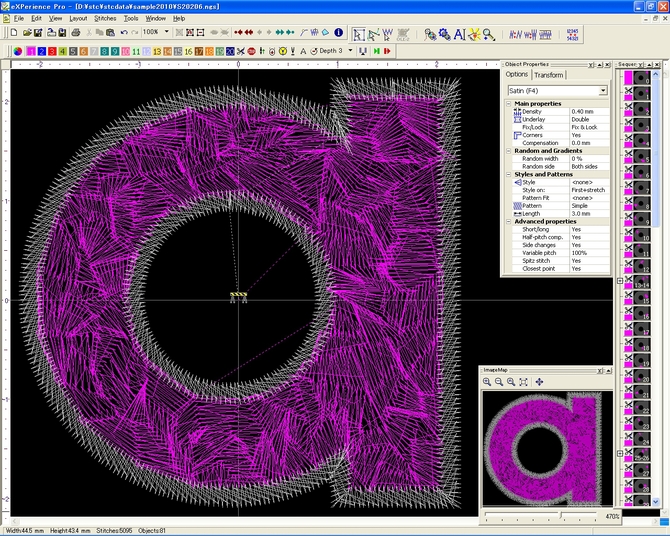This screenshot has height=536, width=670.
Task: Switch to the Transform tab
Action: coord(549,75)
